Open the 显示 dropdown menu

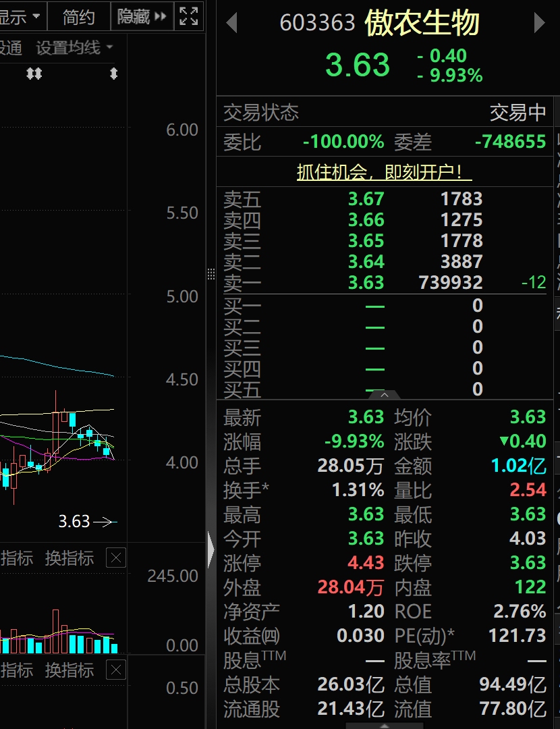click(x=20, y=17)
